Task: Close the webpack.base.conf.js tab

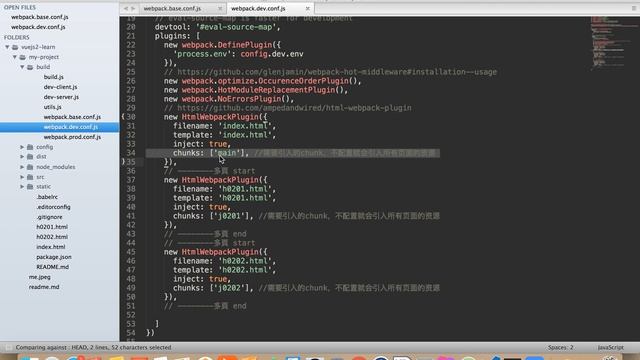Action: tap(220, 9)
